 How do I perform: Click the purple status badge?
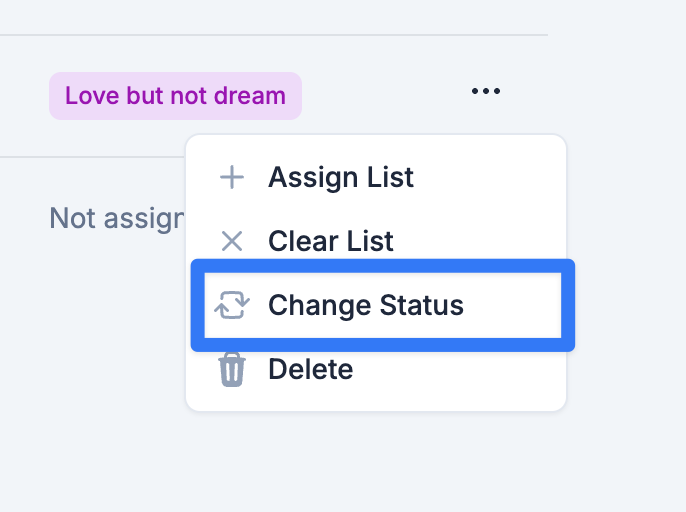(175, 96)
